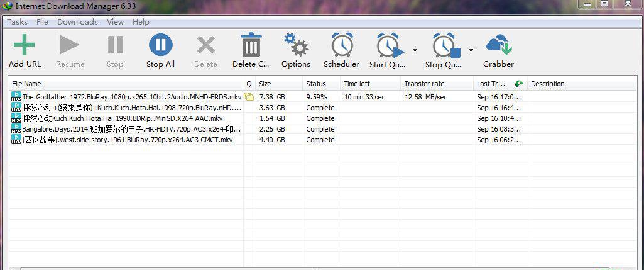Select Kuch.Kuch.Hota.Hai BDRip MiniSD file name

pos(123,118)
